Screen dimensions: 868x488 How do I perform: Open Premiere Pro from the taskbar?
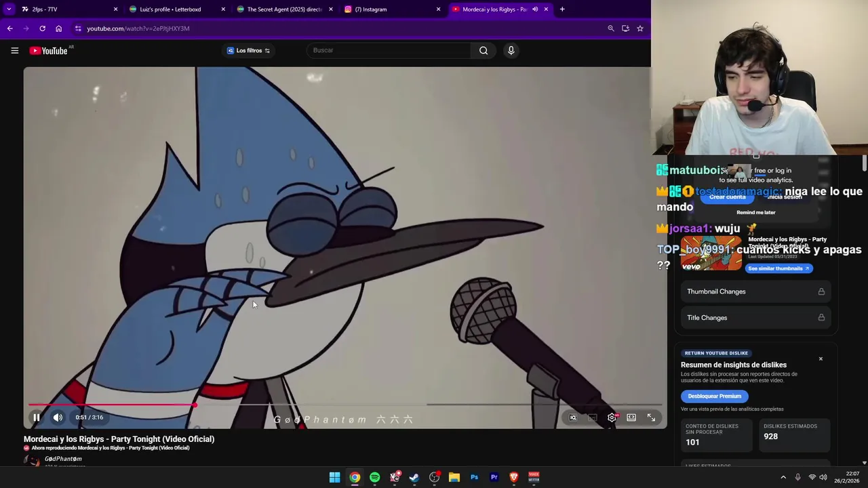pyautogui.click(x=494, y=477)
